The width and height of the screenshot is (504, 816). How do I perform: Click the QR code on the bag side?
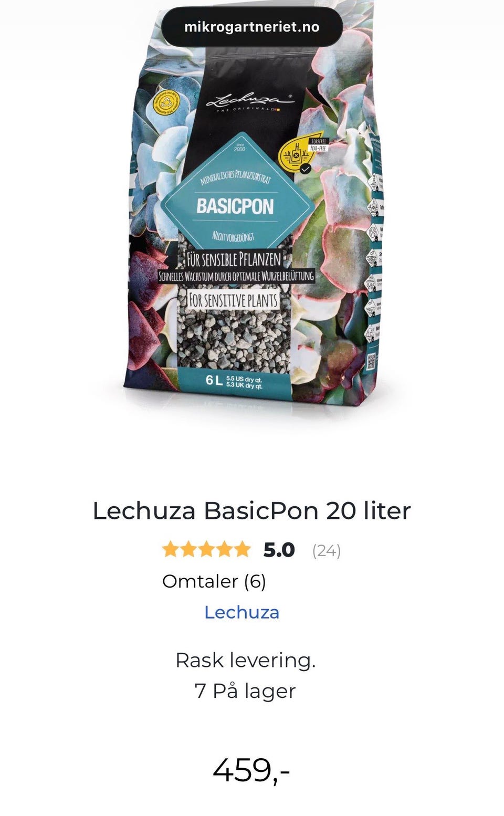coord(372,361)
